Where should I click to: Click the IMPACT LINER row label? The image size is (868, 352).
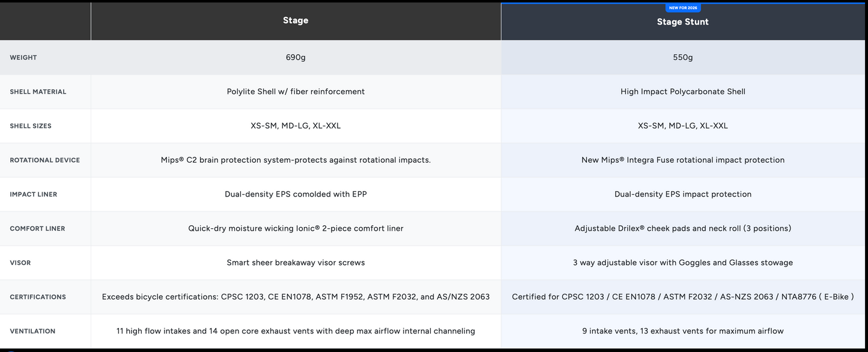click(34, 195)
